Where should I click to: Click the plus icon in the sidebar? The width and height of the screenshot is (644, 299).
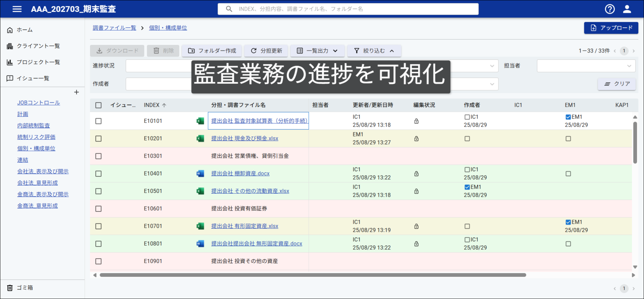pyautogui.click(x=76, y=92)
